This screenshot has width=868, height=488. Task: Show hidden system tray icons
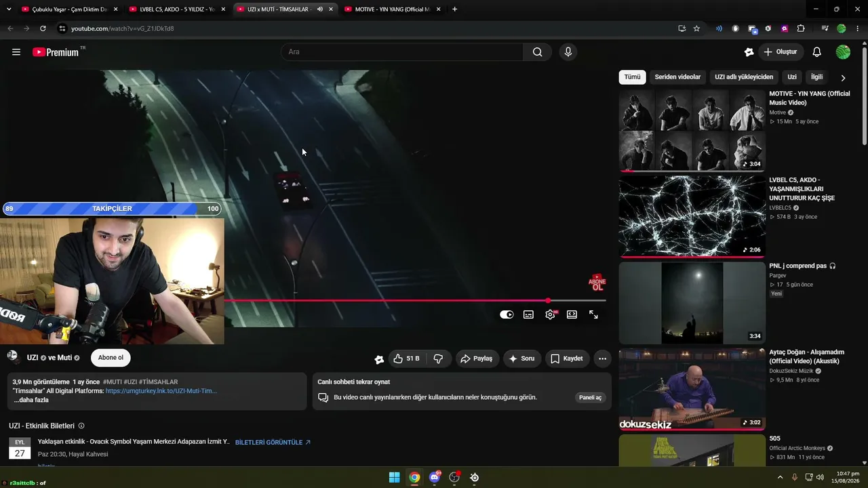780,477
